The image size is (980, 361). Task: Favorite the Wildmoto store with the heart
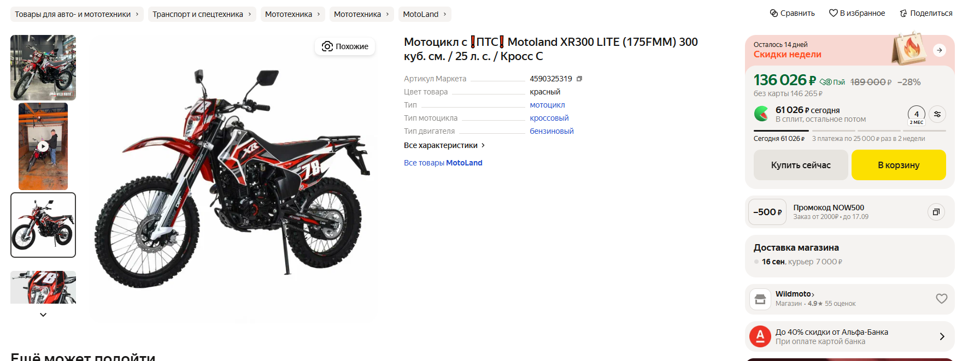[x=941, y=299]
